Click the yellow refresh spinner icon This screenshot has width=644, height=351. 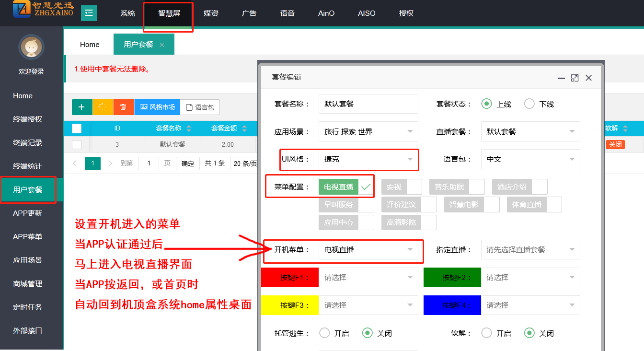(x=103, y=107)
